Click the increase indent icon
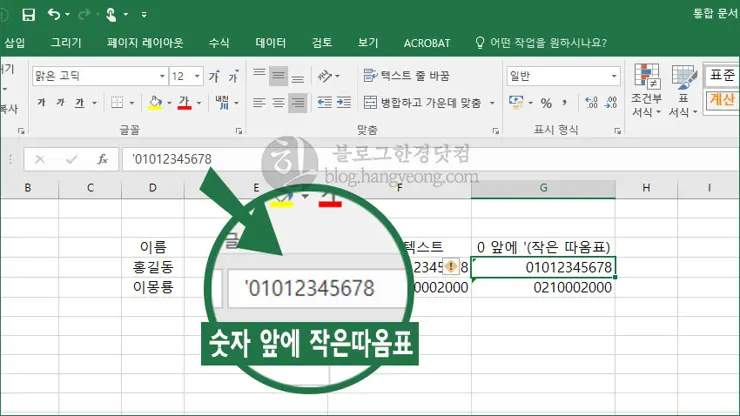740x416 pixels. (344, 102)
